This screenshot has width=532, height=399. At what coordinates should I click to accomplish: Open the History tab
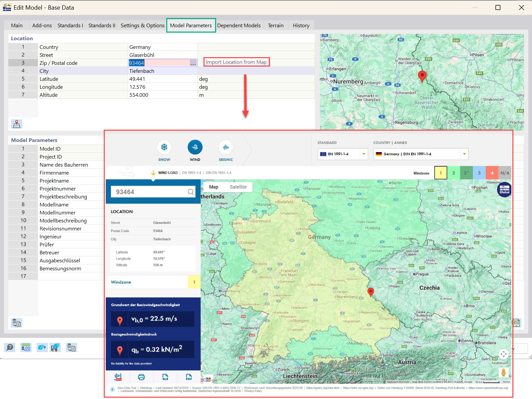tap(301, 25)
